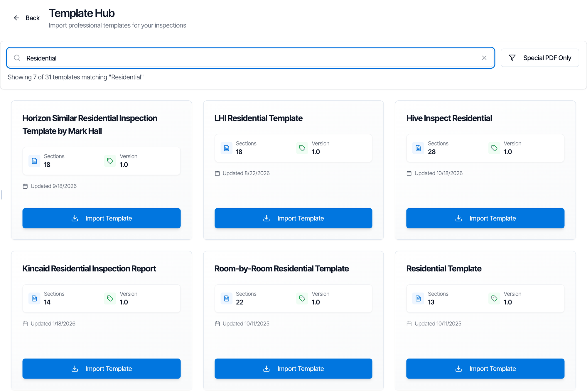Click the Residential search input field
The width and height of the screenshot is (587, 392).
click(251, 58)
